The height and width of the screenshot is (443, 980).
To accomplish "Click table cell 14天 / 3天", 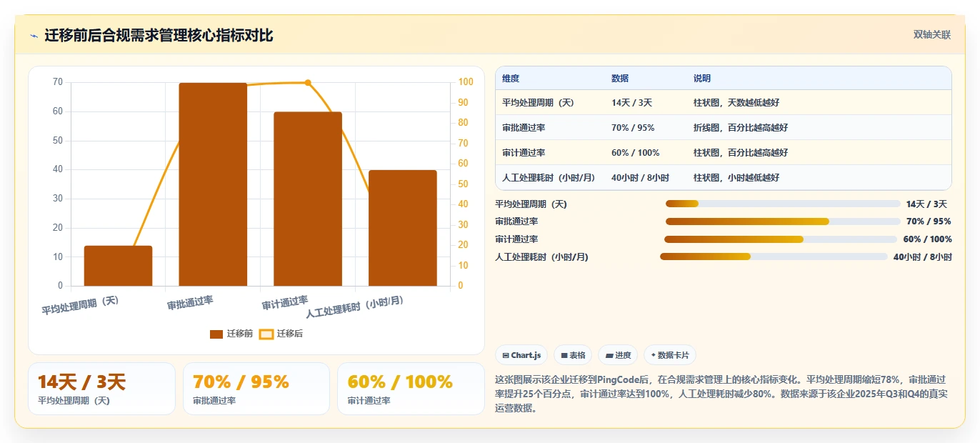I will tap(631, 103).
